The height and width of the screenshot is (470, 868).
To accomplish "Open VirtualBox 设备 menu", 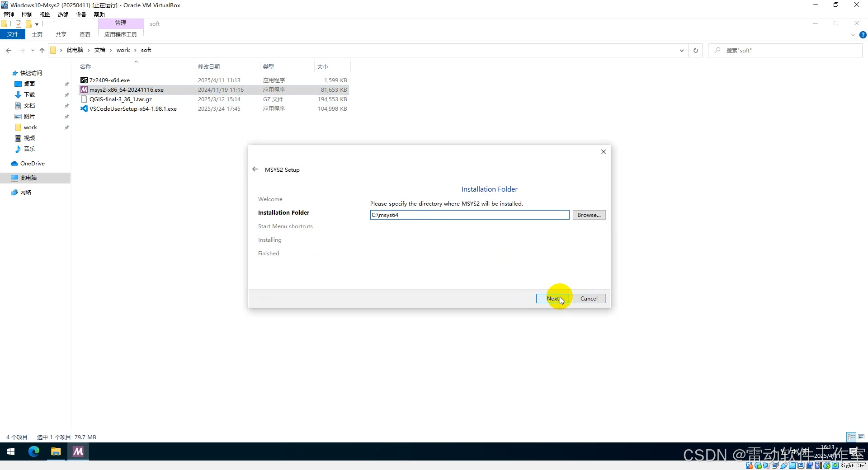I will 81,14.
